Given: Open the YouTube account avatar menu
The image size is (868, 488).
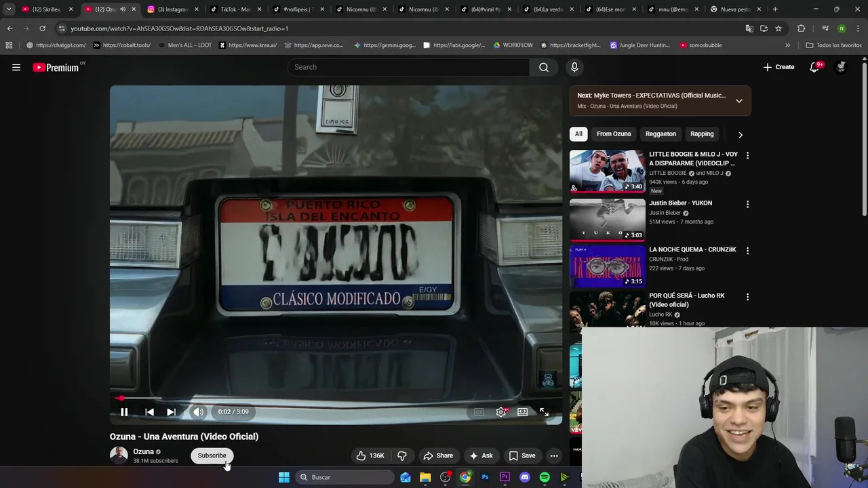Looking at the screenshot, I should click(841, 67).
